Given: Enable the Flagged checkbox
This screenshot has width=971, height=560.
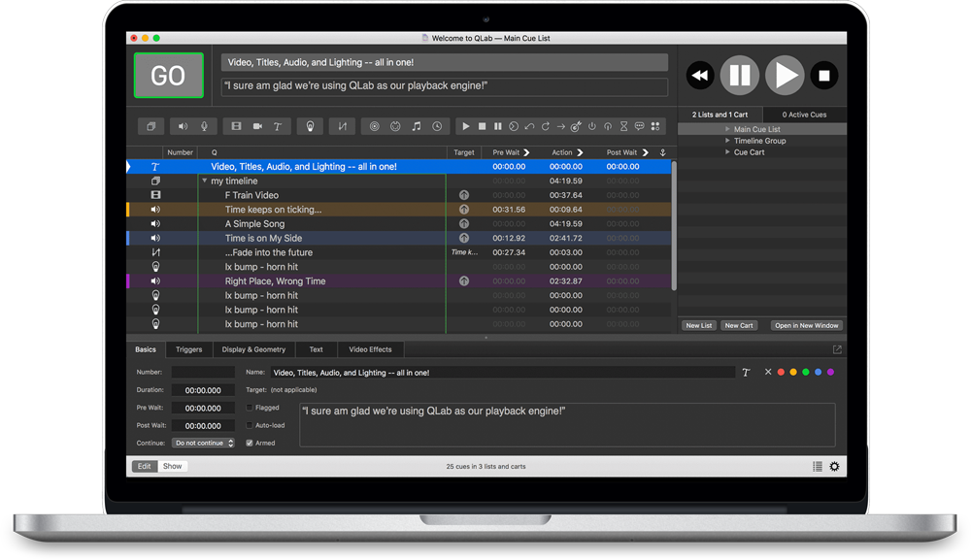Looking at the screenshot, I should [250, 408].
